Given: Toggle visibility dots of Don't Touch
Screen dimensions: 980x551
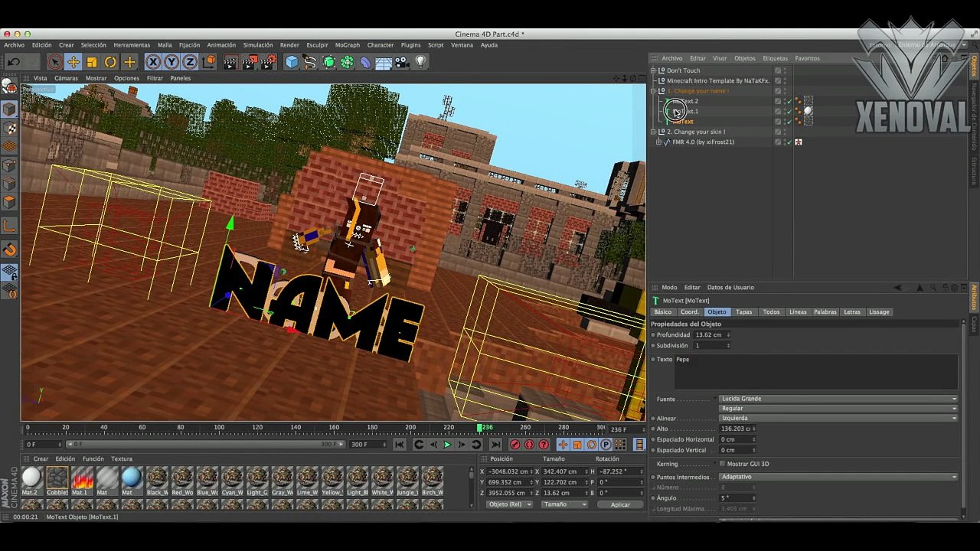Looking at the screenshot, I should pyautogui.click(x=785, y=70).
